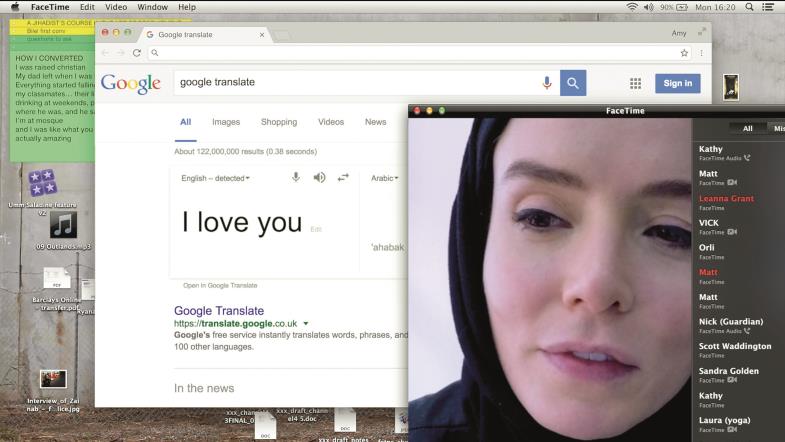This screenshot has height=442, width=785.
Task: Open the Google apps grid
Action: click(x=635, y=83)
